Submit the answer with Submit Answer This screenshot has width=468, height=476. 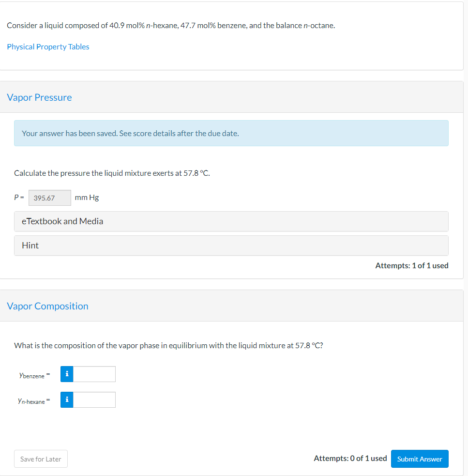pos(420,459)
